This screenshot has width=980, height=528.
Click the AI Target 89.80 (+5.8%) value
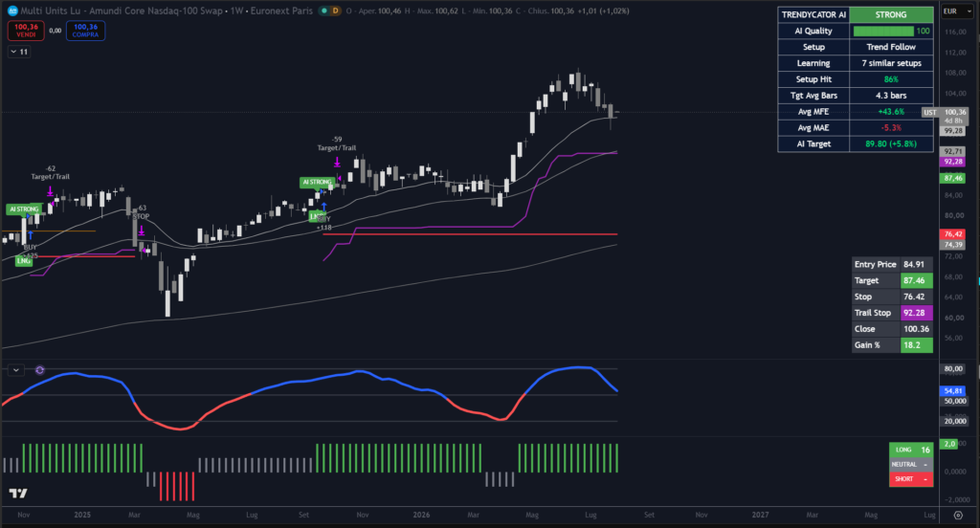coord(891,143)
